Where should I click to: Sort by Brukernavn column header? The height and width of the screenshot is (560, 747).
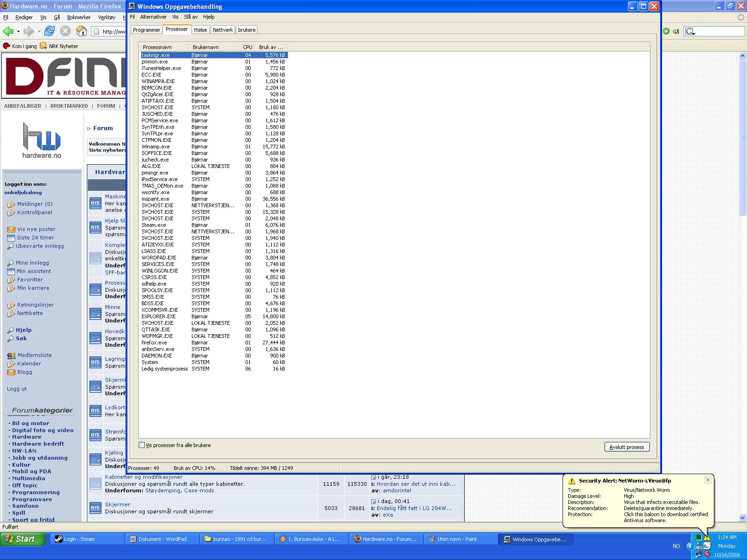tap(214, 47)
